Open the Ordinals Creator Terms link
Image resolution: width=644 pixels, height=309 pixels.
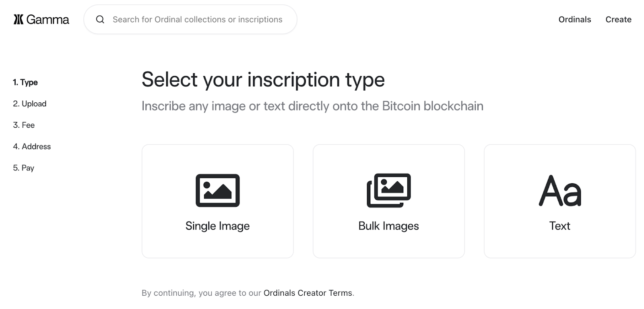(308, 293)
